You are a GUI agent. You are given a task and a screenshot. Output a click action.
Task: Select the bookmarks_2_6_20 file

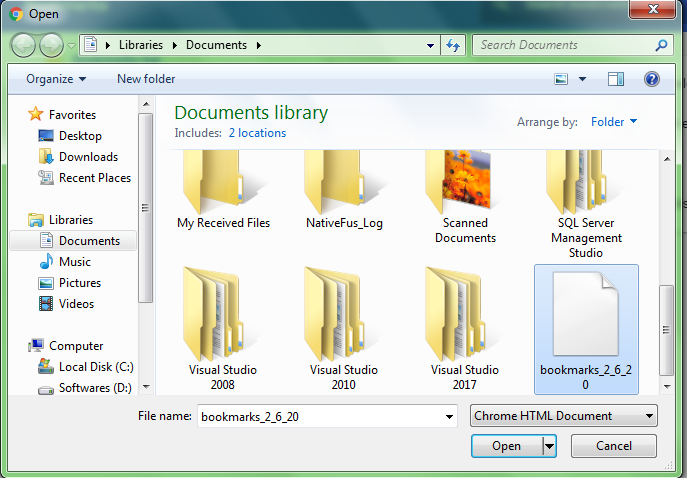[586, 329]
